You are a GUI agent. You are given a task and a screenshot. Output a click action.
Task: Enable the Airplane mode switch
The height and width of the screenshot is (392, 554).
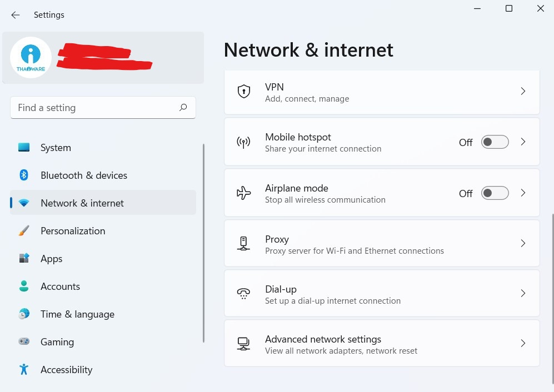(495, 193)
